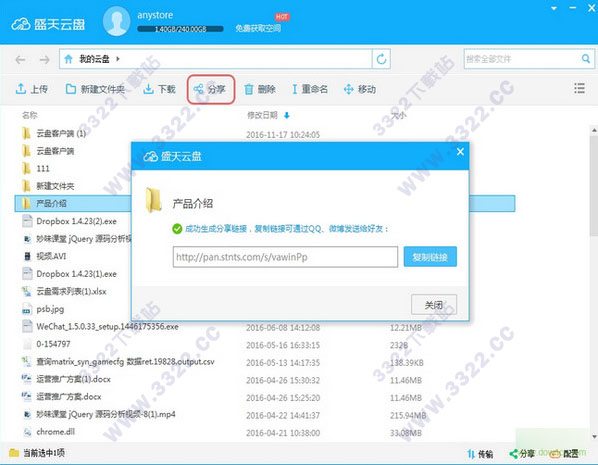Click the 上传 upload toolbar icon
Screen dimensions: 598x465
pyautogui.click(x=21, y=89)
